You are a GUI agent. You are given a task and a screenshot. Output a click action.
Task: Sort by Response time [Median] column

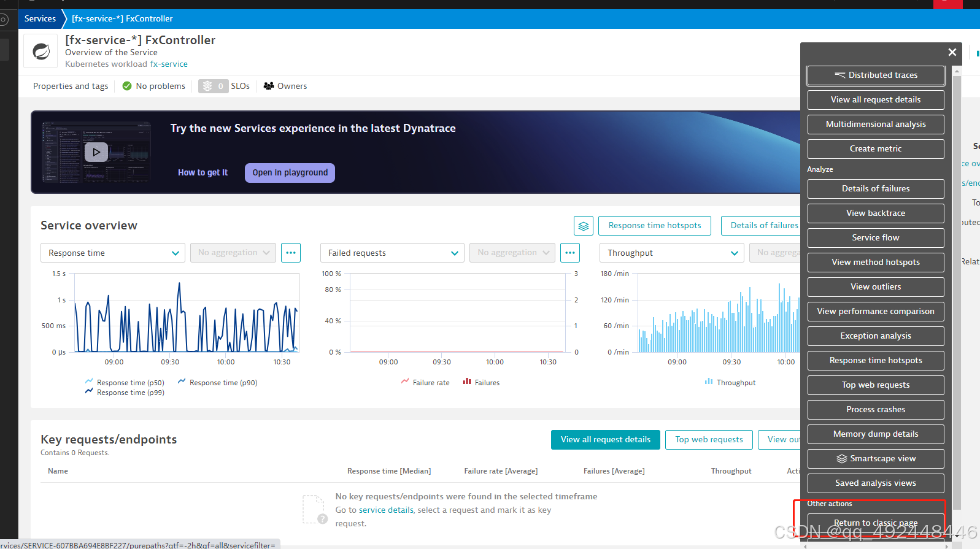point(389,471)
